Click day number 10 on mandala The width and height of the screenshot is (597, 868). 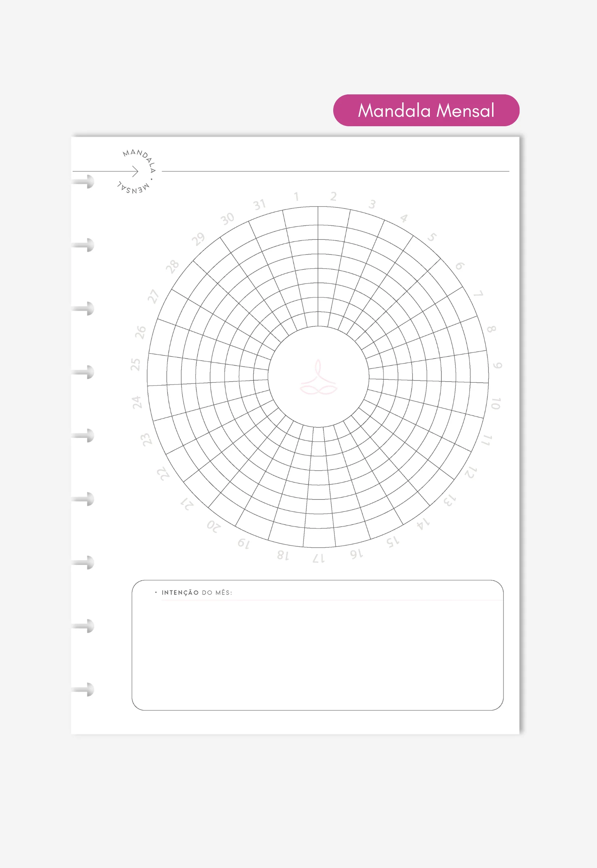click(496, 403)
